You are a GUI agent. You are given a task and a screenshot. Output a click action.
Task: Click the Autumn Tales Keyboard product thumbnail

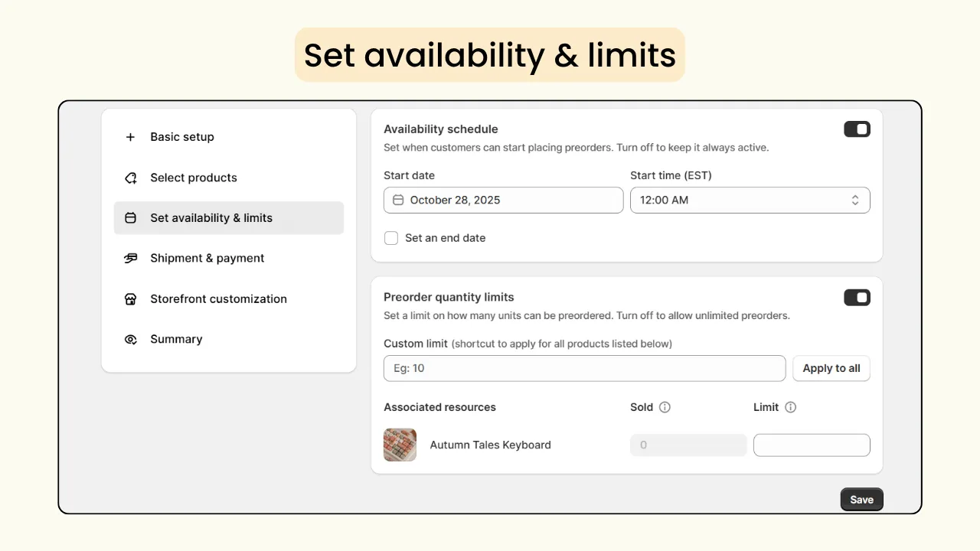tap(400, 445)
